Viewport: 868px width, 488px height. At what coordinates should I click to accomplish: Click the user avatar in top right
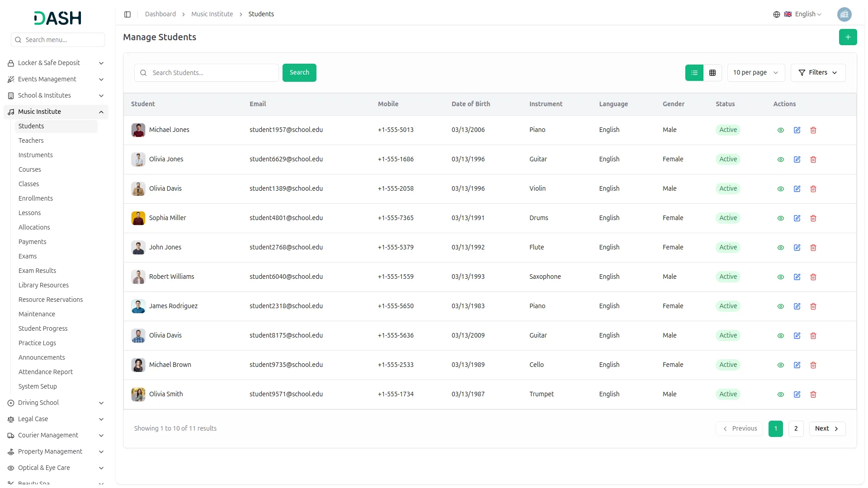pos(844,14)
